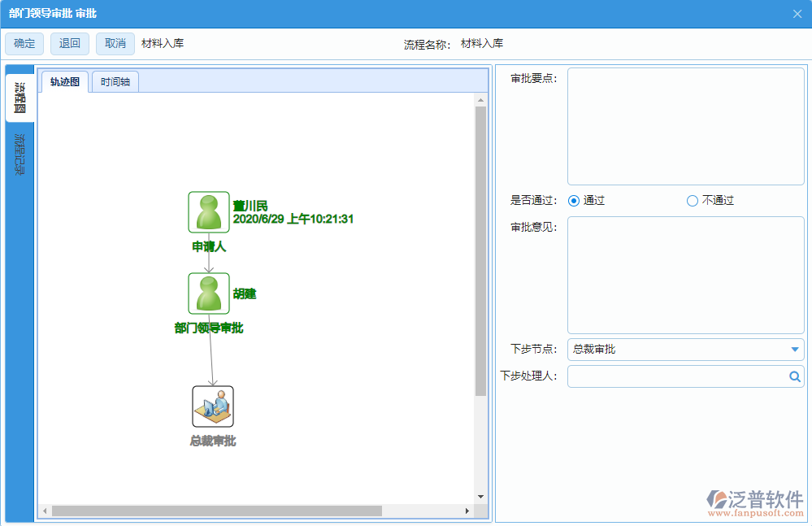Click the timestamp 2020/6/29 上午10:21:31

[293, 219]
